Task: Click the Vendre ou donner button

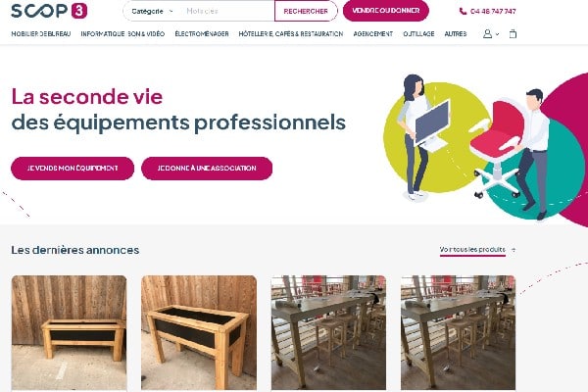Action: pos(386,11)
